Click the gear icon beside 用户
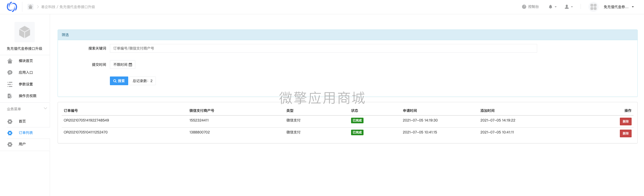 pyautogui.click(x=10, y=144)
